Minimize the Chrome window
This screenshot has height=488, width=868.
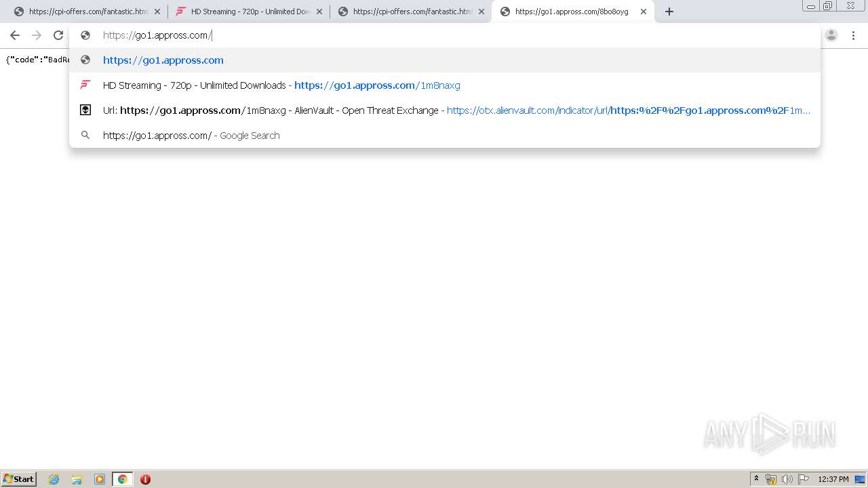(811, 5)
